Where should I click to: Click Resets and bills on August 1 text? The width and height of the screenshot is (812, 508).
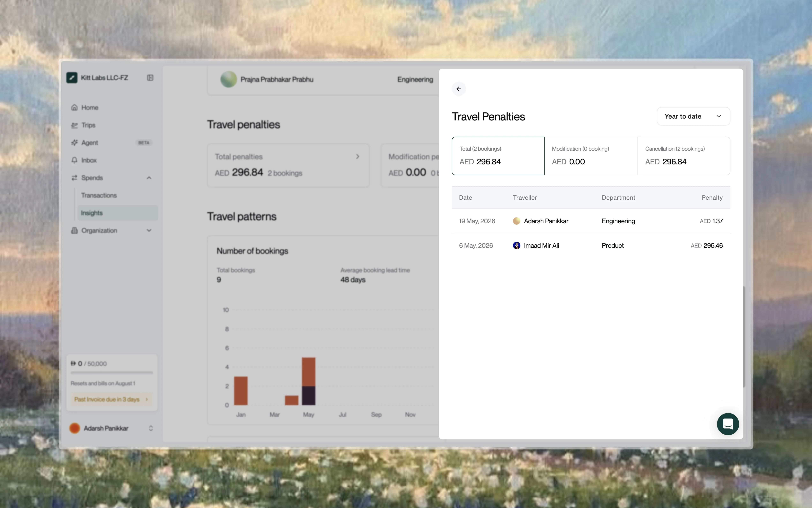click(103, 383)
